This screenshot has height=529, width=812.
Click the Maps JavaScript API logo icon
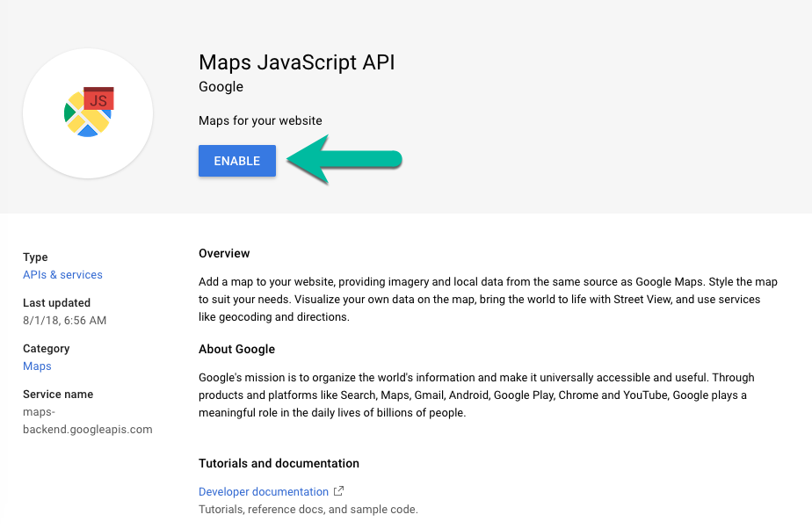coord(89,112)
